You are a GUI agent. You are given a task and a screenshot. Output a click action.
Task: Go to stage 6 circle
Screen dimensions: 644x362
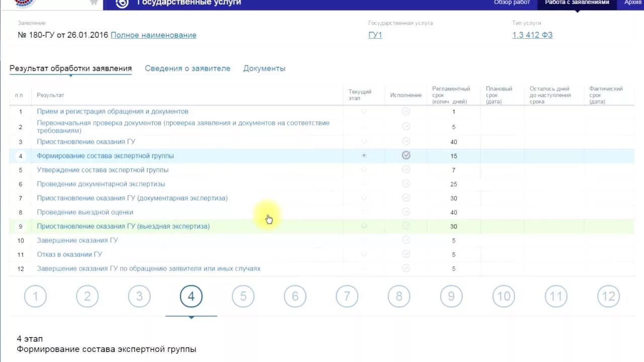(295, 297)
